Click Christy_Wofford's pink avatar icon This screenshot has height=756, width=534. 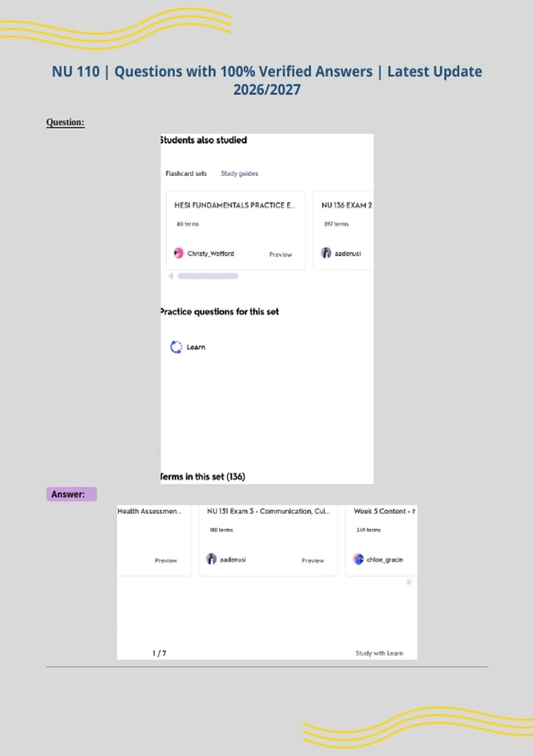tap(178, 253)
